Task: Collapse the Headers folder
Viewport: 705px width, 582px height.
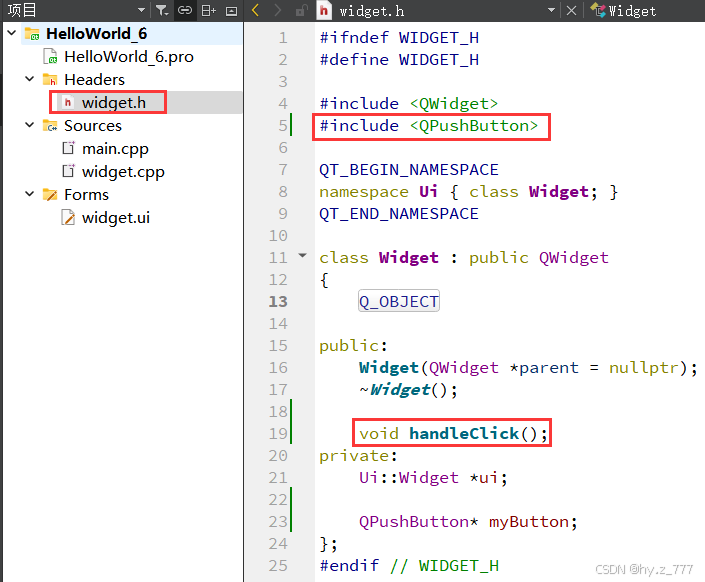Action: click(30, 79)
